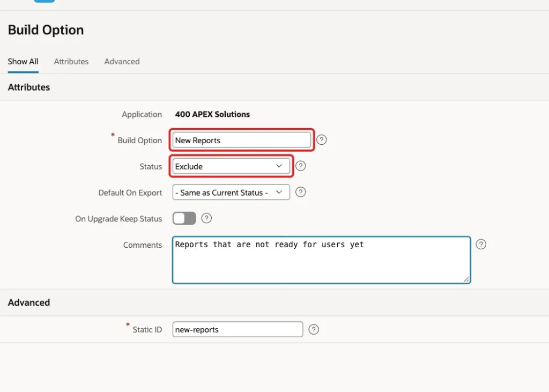Switch to the Advanced tab
The height and width of the screenshot is (392, 549).
[122, 62]
